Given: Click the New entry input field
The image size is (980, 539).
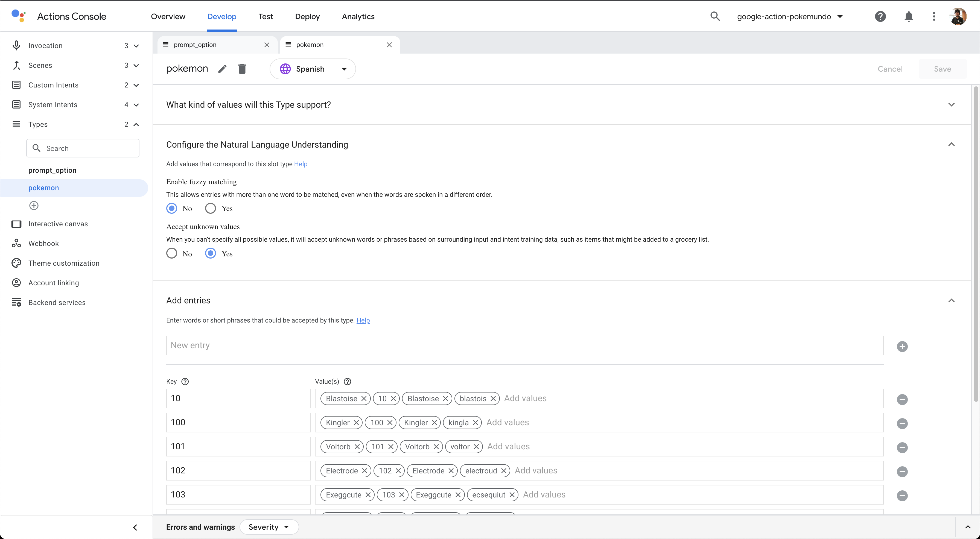Looking at the screenshot, I should (524, 345).
